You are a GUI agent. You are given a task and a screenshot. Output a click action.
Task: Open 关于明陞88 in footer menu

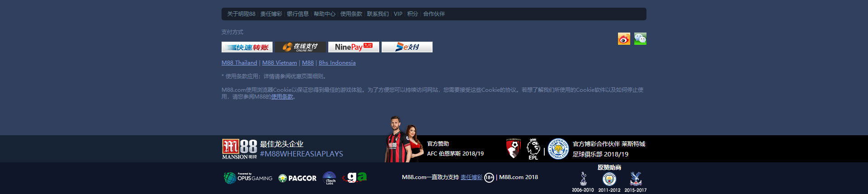pos(241,14)
